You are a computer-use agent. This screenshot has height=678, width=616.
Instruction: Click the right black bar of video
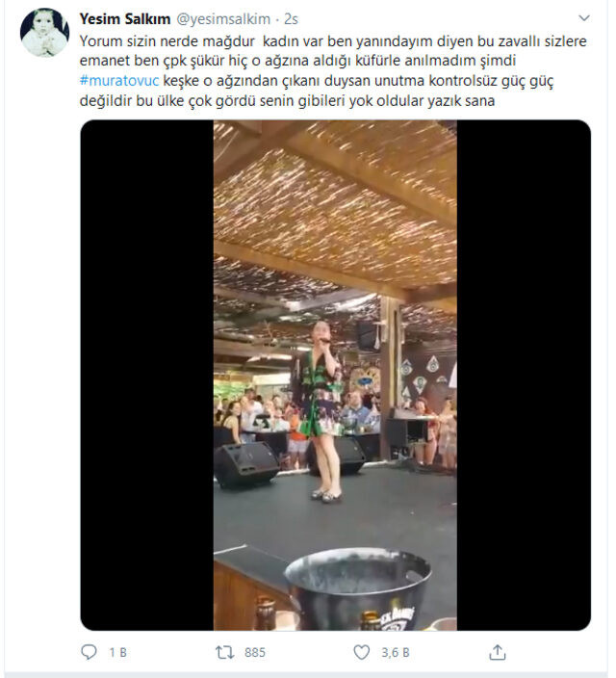[524, 375]
